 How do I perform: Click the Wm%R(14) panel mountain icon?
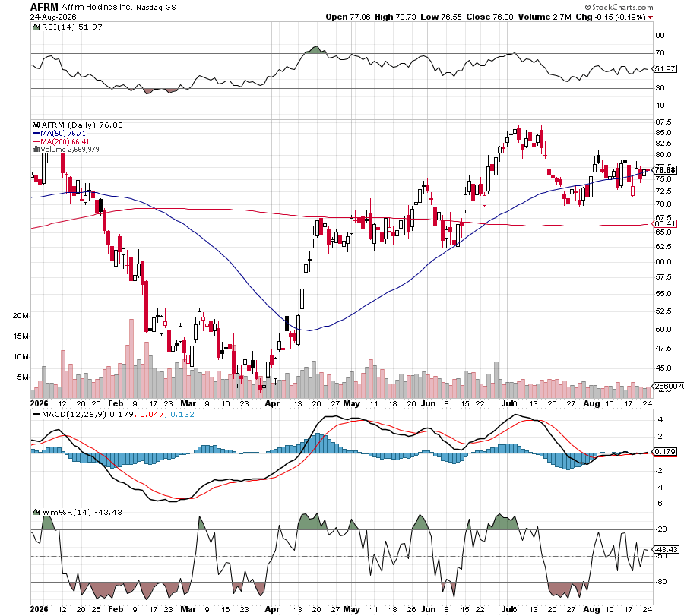click(x=36, y=512)
